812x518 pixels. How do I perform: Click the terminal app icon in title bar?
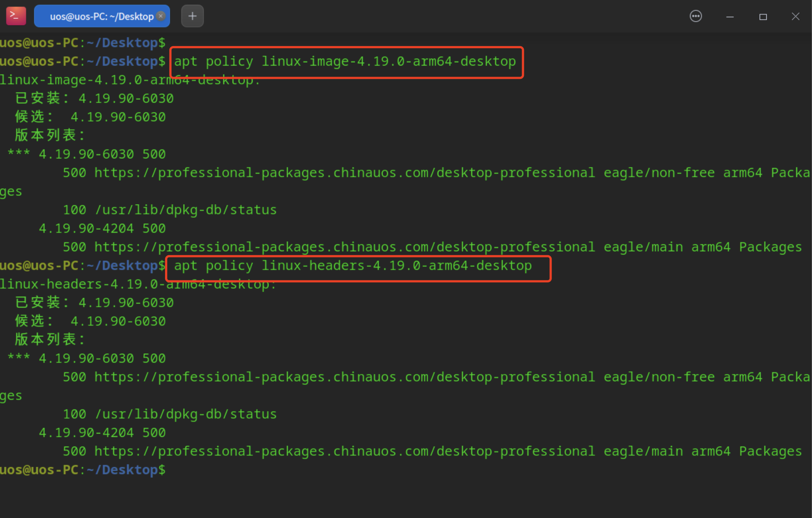coord(16,16)
